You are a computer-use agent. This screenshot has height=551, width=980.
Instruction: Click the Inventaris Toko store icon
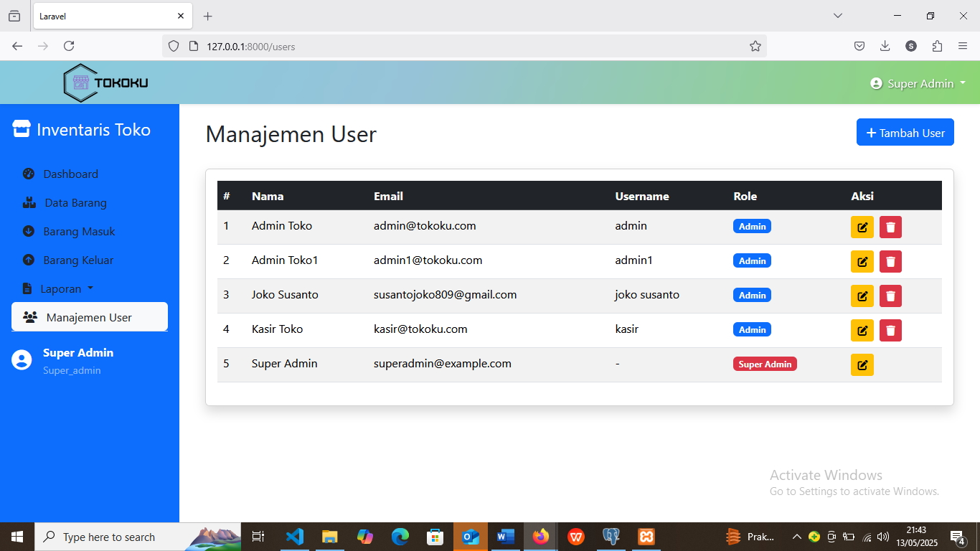[x=22, y=129]
